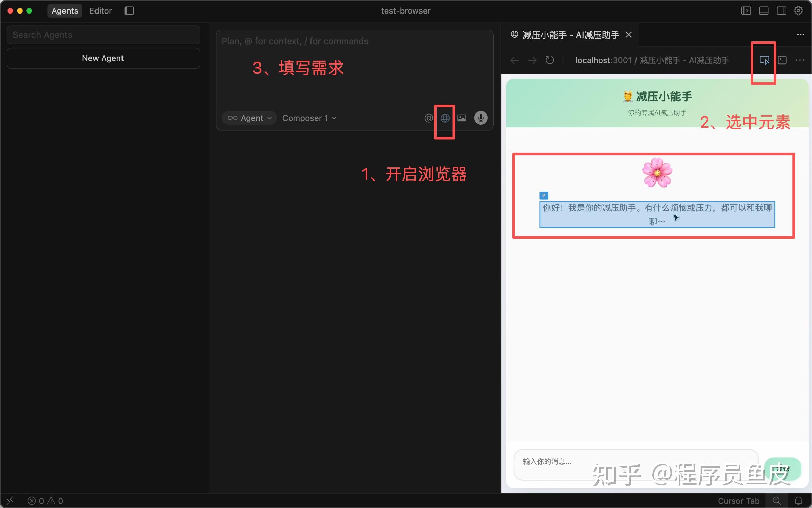This screenshot has width=812, height=508.
Task: Open settings gear in title bar
Action: click(798, 11)
